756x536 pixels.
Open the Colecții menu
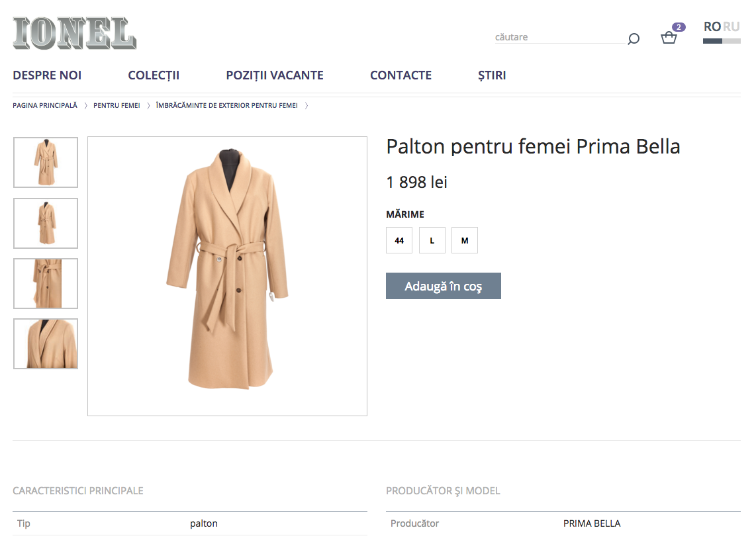(x=154, y=75)
